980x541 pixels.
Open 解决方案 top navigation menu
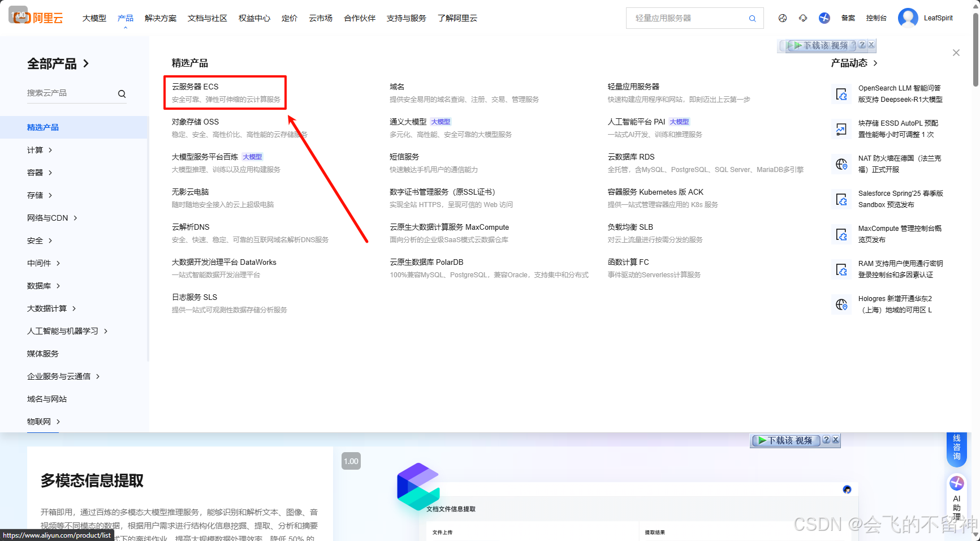[x=161, y=18]
